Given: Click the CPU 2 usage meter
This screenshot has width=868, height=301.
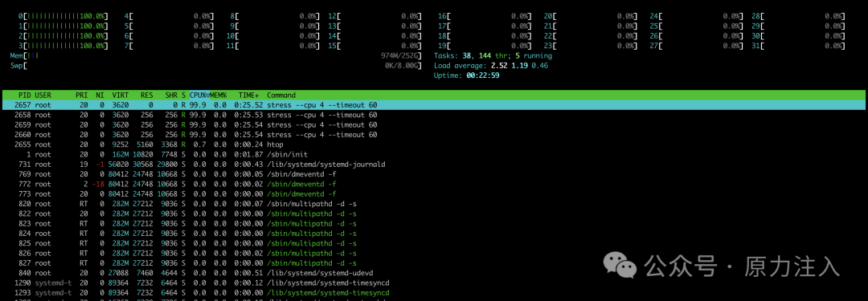Looking at the screenshot, I should pos(63,36).
